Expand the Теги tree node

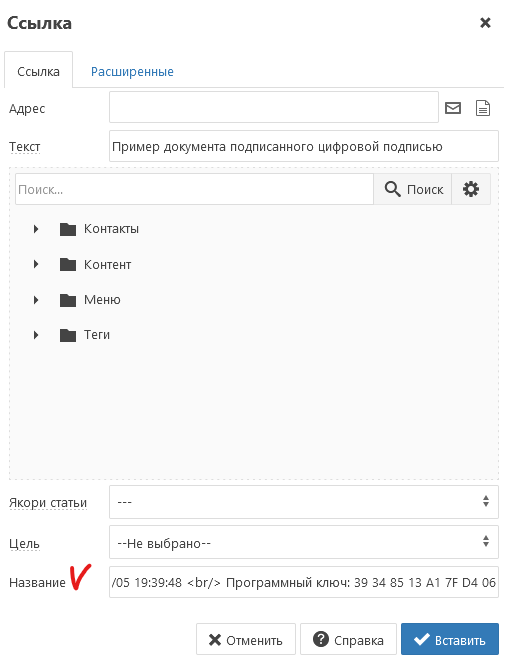[36, 335]
